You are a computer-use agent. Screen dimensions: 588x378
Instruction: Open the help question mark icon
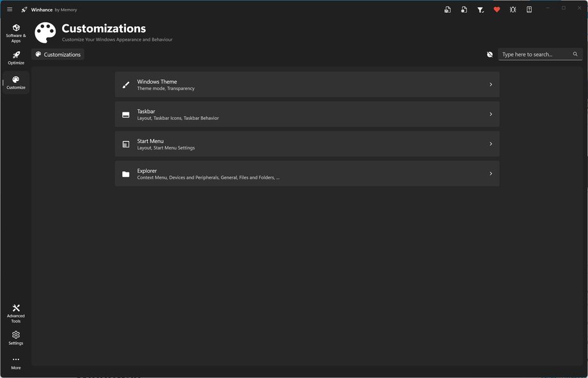(529, 10)
